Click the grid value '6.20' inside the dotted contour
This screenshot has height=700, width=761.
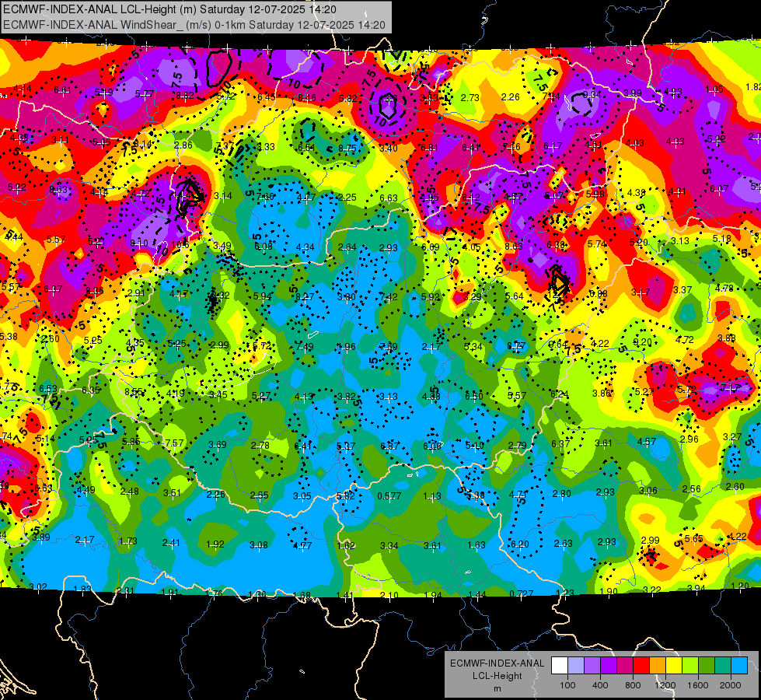click(520, 544)
